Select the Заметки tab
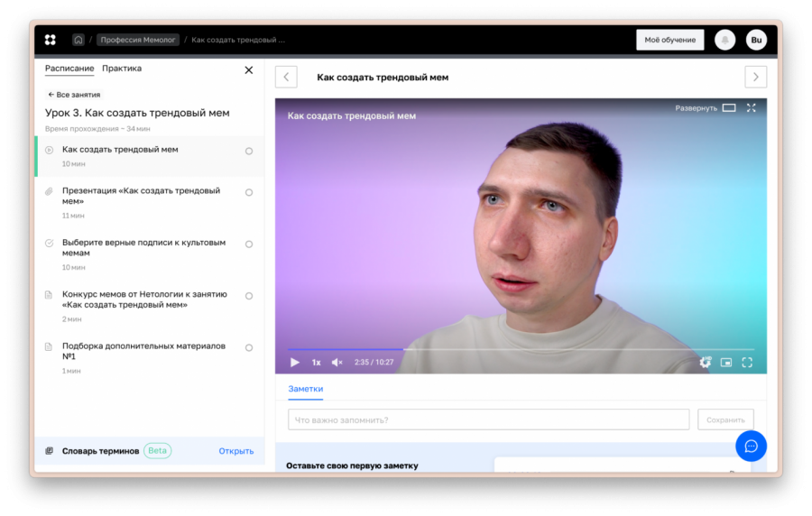 [305, 389]
